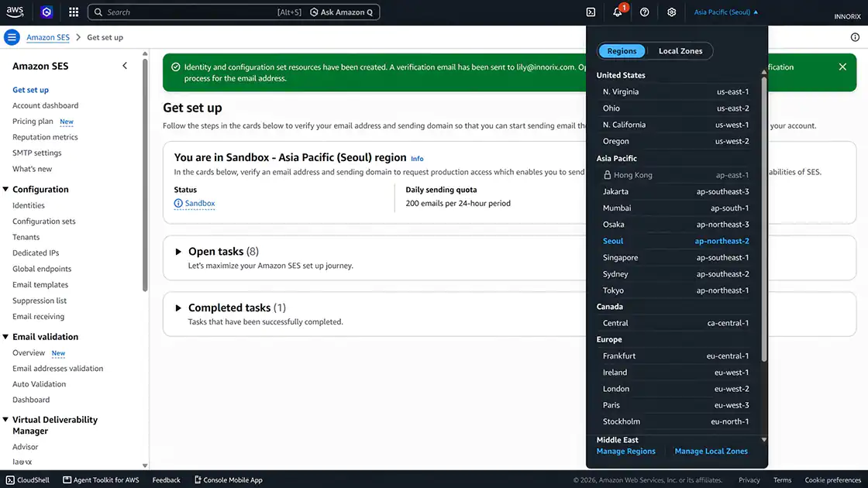Select Canada Central ca-central-1 region
This screenshot has height=488, width=868.
point(675,323)
